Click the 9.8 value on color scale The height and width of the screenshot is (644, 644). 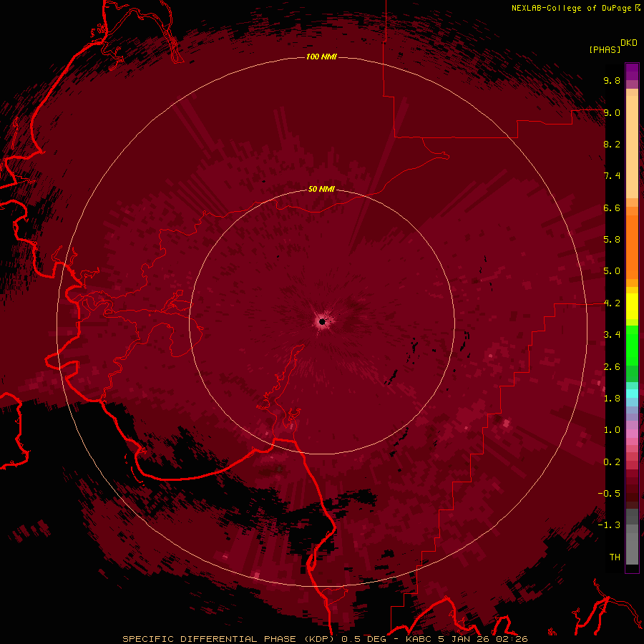[x=612, y=80]
